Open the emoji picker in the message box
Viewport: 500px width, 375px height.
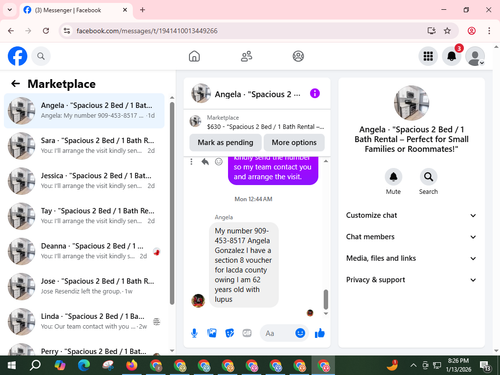pos(300,333)
